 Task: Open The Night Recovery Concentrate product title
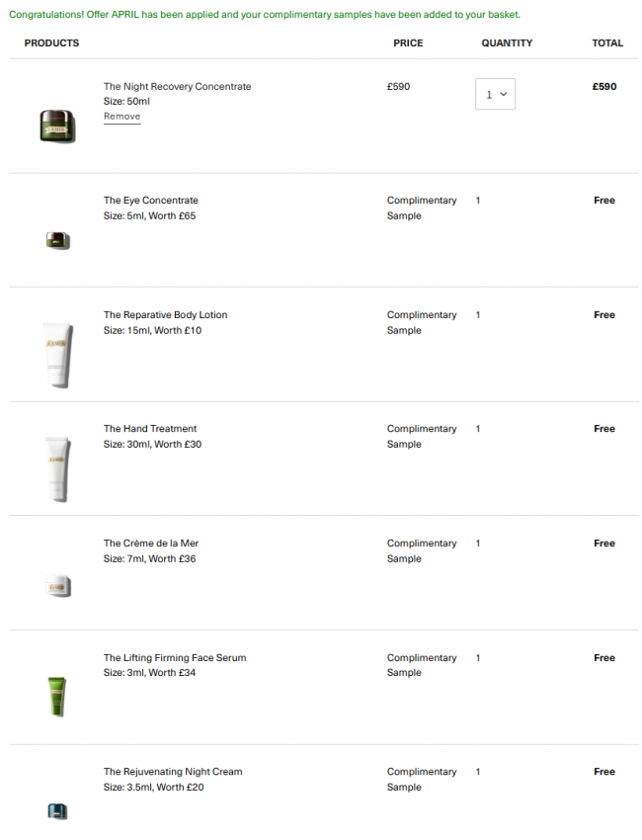pos(177,86)
